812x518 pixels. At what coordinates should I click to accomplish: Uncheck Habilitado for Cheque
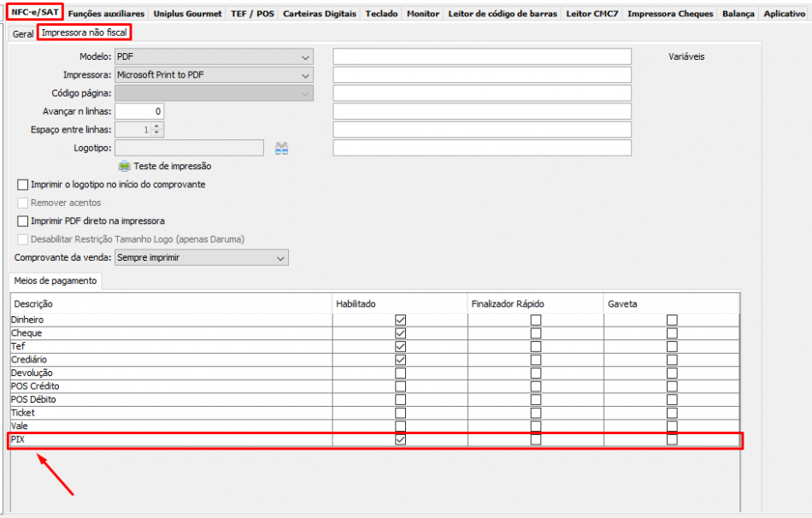[400, 333]
